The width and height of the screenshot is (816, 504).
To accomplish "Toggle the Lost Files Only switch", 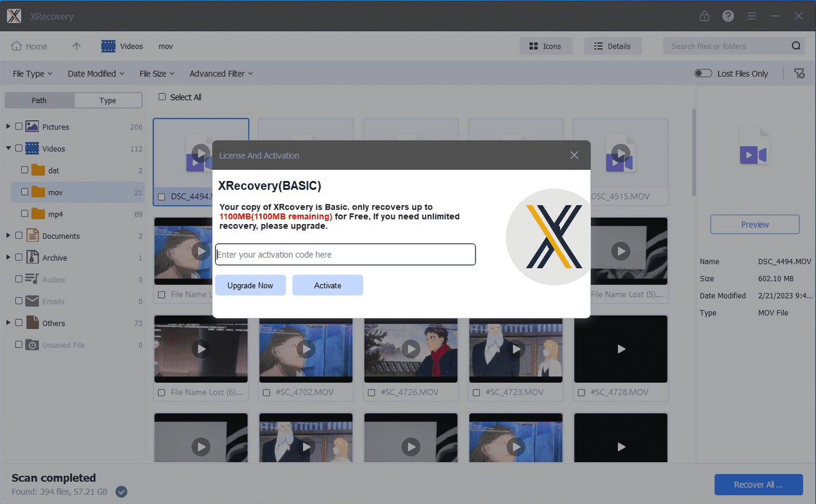I will pyautogui.click(x=703, y=73).
